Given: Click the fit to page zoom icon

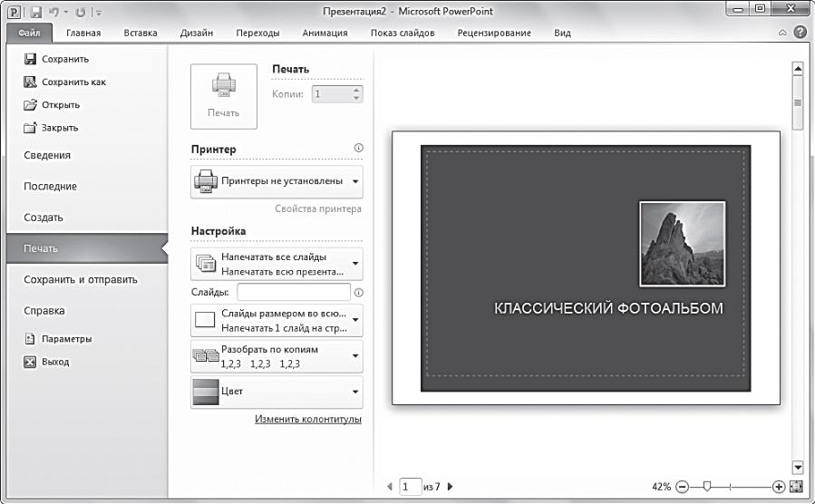Looking at the screenshot, I should (x=796, y=487).
